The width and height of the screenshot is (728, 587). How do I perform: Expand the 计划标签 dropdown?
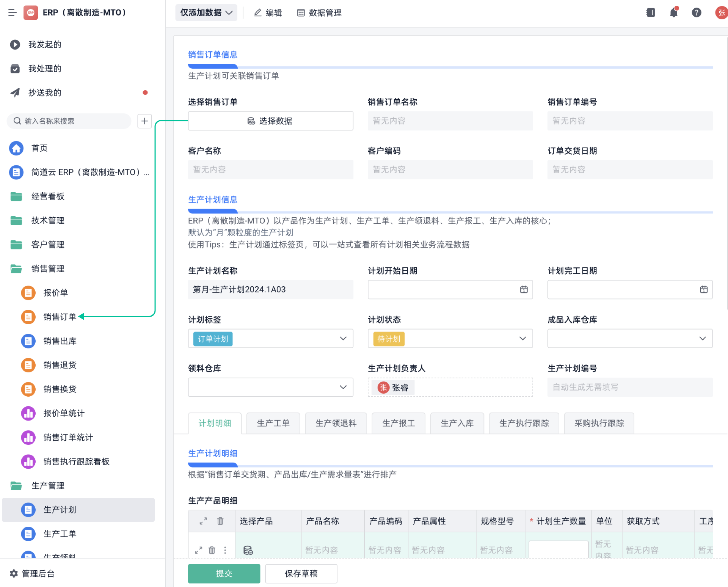click(343, 339)
